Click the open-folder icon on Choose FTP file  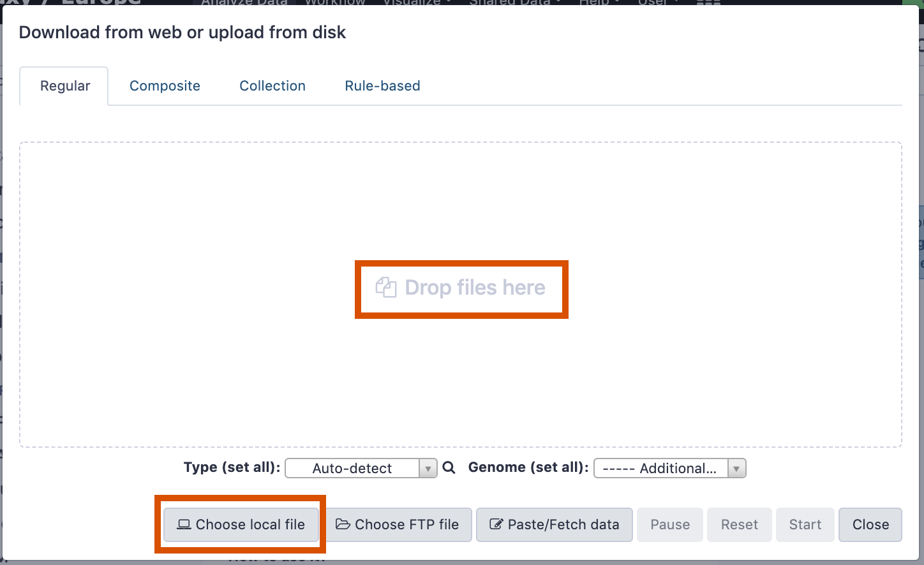(x=343, y=525)
